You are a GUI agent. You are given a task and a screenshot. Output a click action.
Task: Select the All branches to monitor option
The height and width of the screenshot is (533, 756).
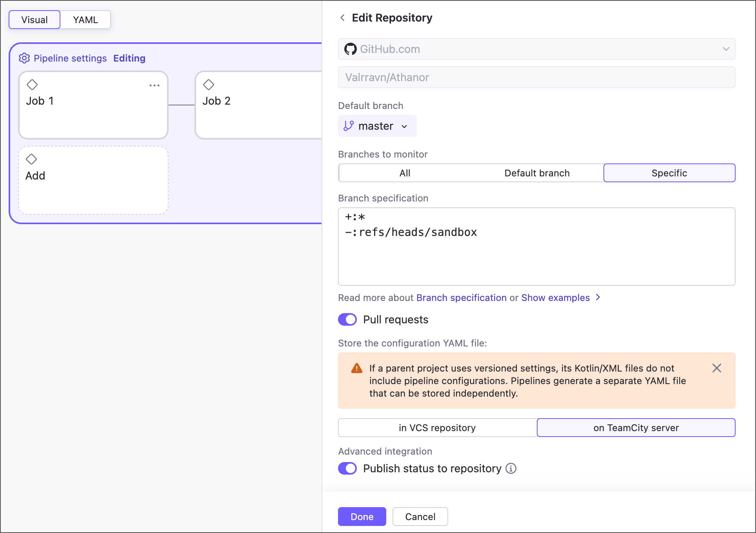coord(404,173)
